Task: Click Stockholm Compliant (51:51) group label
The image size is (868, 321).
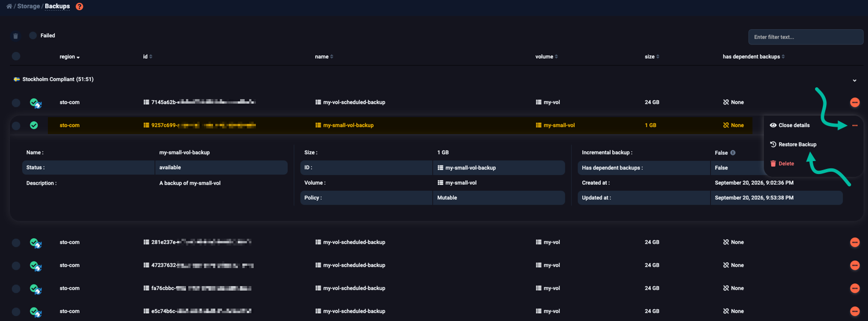Action: coord(58,79)
